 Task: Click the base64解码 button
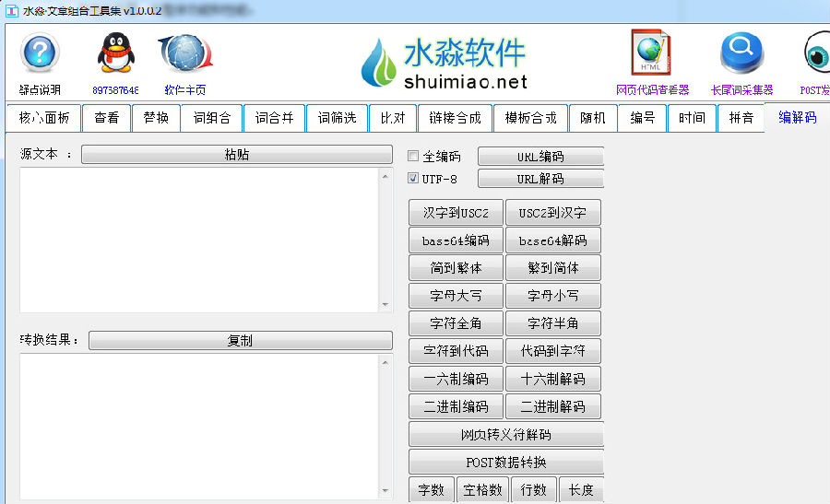553,240
